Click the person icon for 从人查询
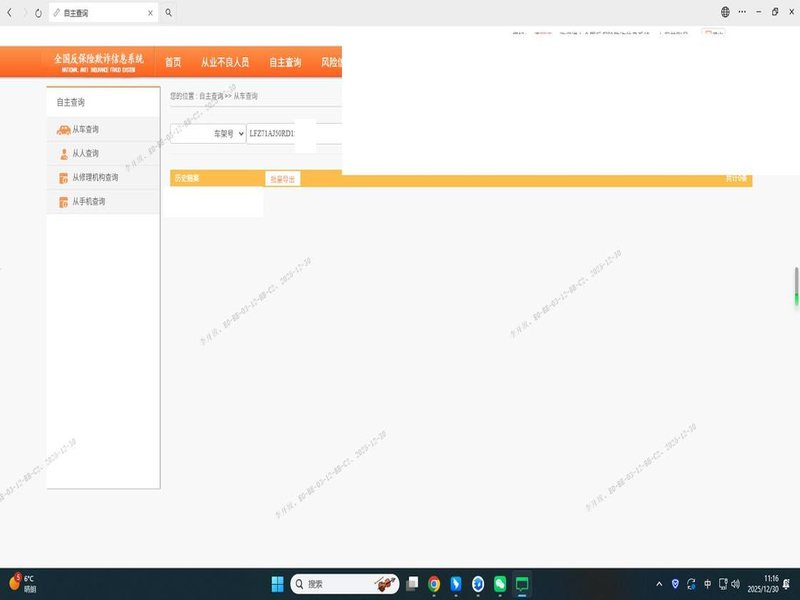 [x=63, y=154]
